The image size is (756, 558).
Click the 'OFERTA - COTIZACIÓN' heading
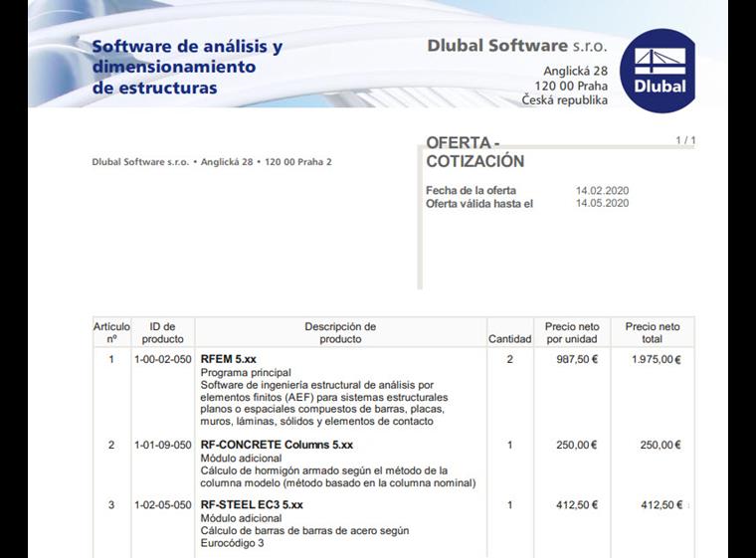(474, 152)
